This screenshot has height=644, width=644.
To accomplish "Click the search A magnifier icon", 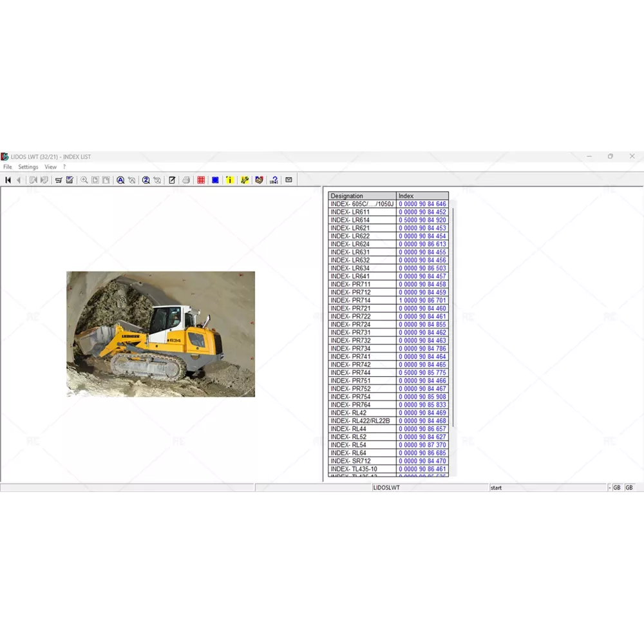I will point(120,180).
